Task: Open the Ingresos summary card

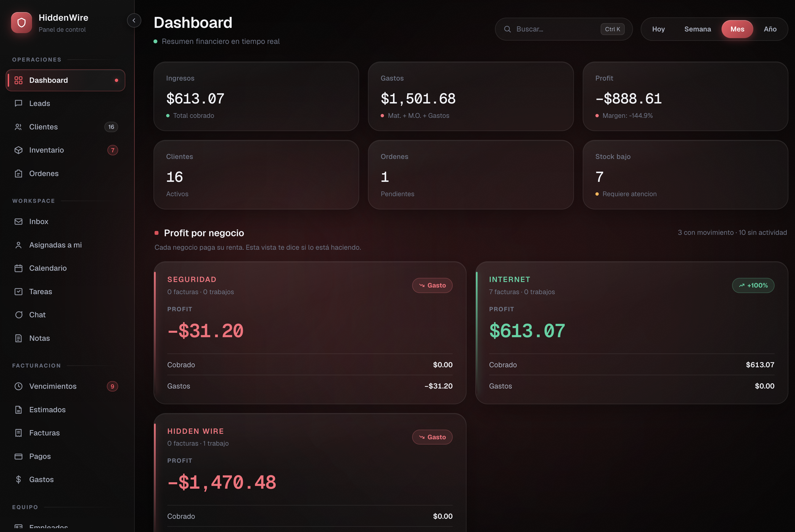Action: 256,96
